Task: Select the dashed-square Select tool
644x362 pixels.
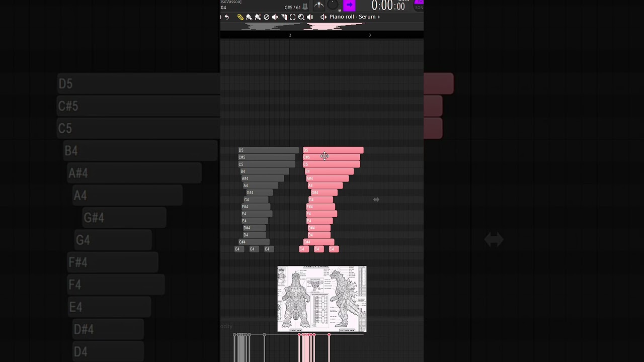Action: click(292, 17)
